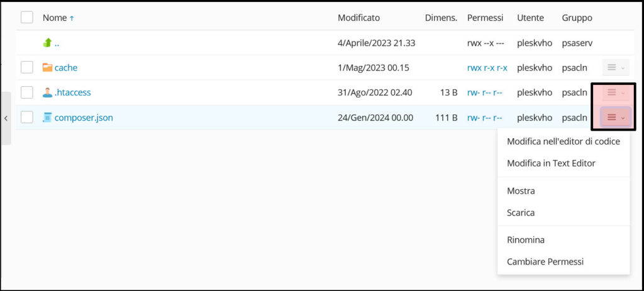Check the cache folder checkbox
644x291 pixels.
point(26,67)
